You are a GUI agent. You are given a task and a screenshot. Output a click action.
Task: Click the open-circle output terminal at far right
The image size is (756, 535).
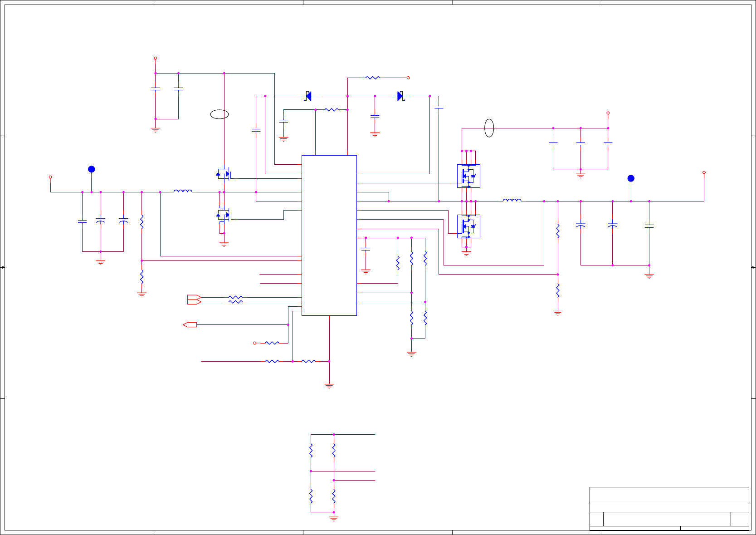tap(704, 172)
